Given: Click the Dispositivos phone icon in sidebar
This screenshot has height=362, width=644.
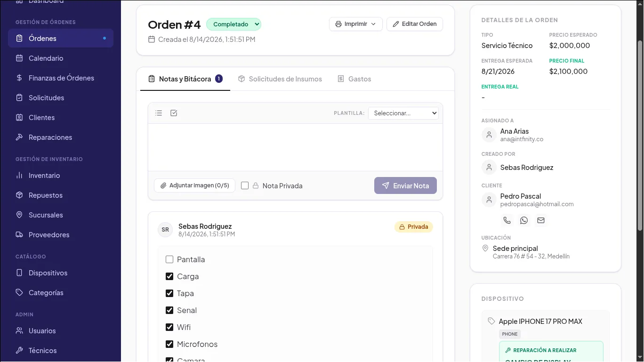Looking at the screenshot, I should coord(19,273).
